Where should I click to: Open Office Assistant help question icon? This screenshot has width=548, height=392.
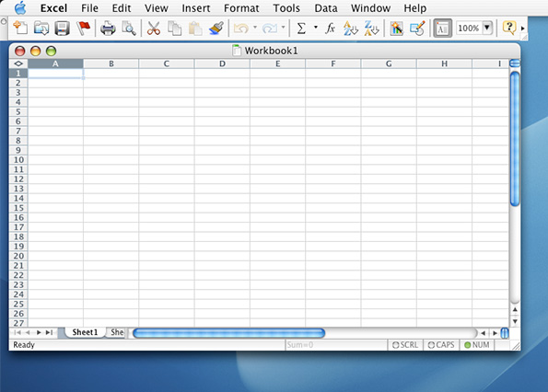(x=509, y=28)
